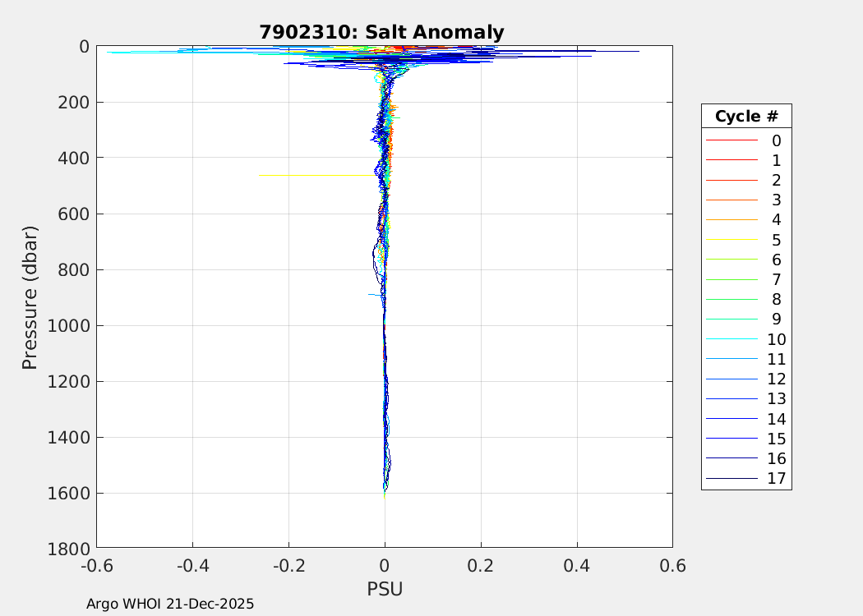Click the green cycle 8 legend line
Image resolution: width=863 pixels, height=616 pixels.
pos(731,299)
